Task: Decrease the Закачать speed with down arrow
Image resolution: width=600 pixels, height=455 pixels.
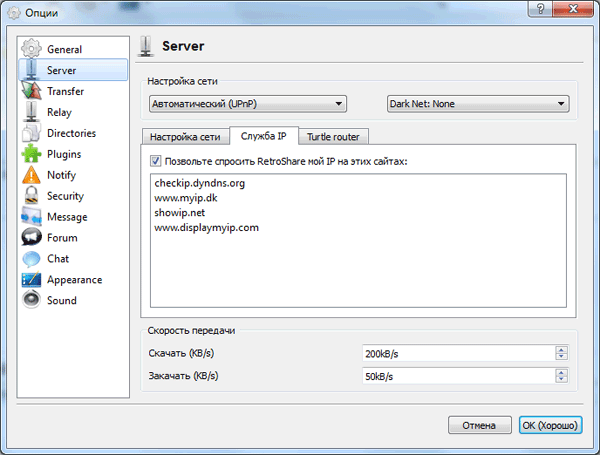Action: [561, 379]
